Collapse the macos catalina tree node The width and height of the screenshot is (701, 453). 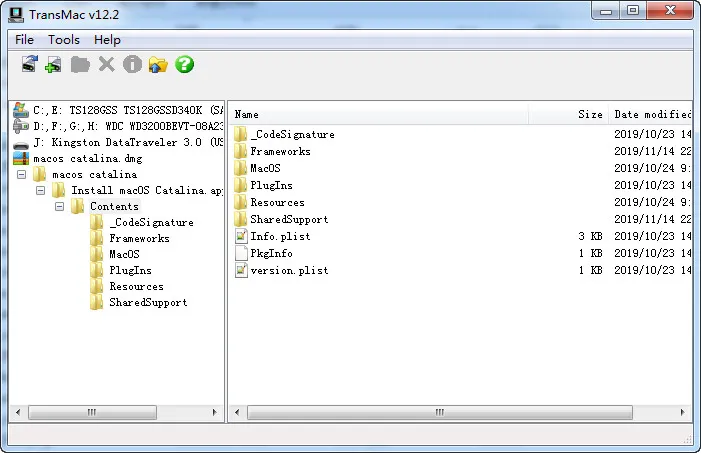[21, 174]
